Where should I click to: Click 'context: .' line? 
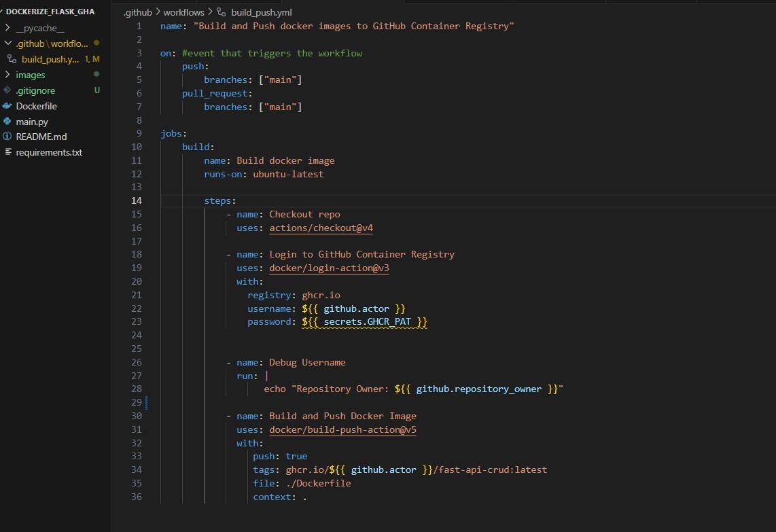pyautogui.click(x=279, y=497)
